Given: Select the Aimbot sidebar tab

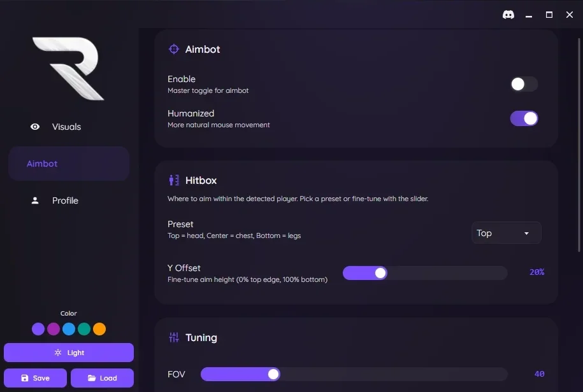Looking at the screenshot, I should click(69, 164).
